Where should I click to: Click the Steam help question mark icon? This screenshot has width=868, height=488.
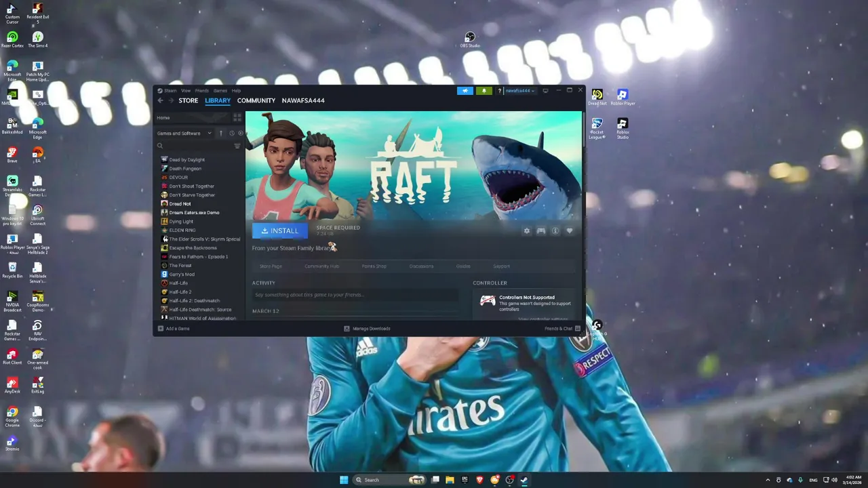tap(500, 91)
